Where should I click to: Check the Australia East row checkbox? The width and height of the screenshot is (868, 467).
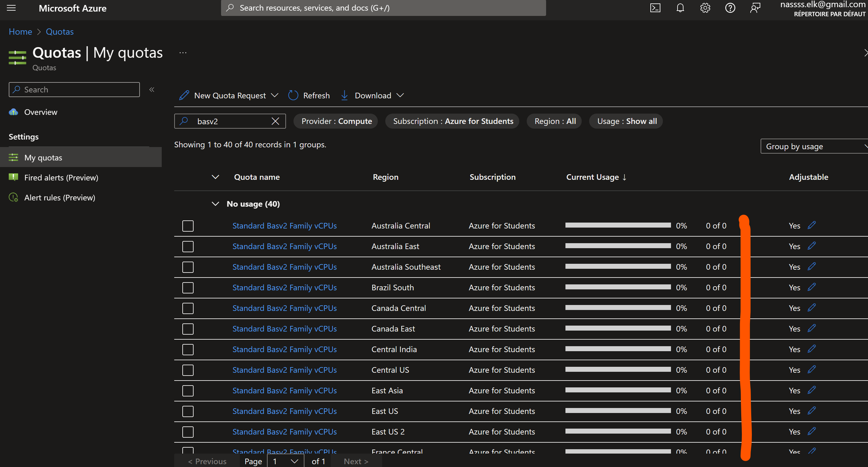point(188,246)
